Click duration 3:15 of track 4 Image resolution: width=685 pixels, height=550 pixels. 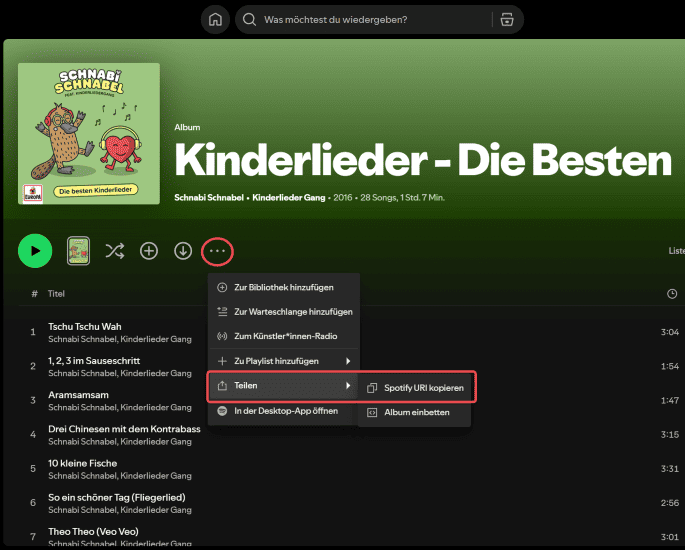click(670, 435)
